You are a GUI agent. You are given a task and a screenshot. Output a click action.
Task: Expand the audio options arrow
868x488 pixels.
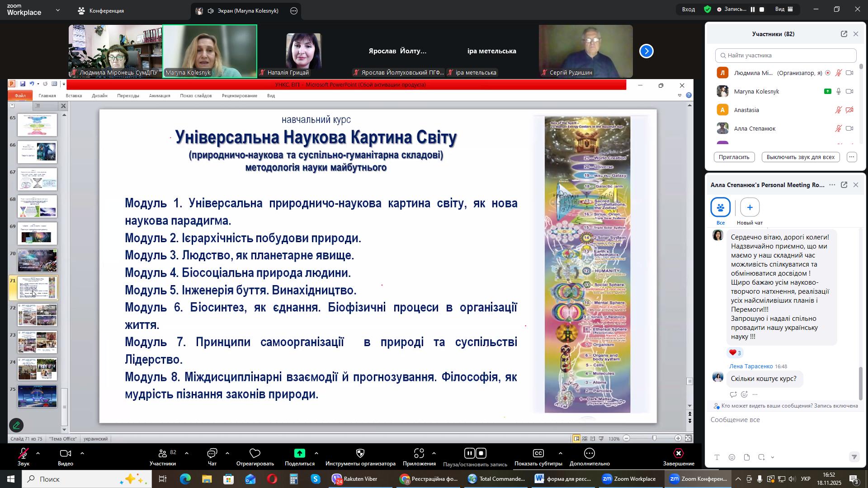[38, 453]
